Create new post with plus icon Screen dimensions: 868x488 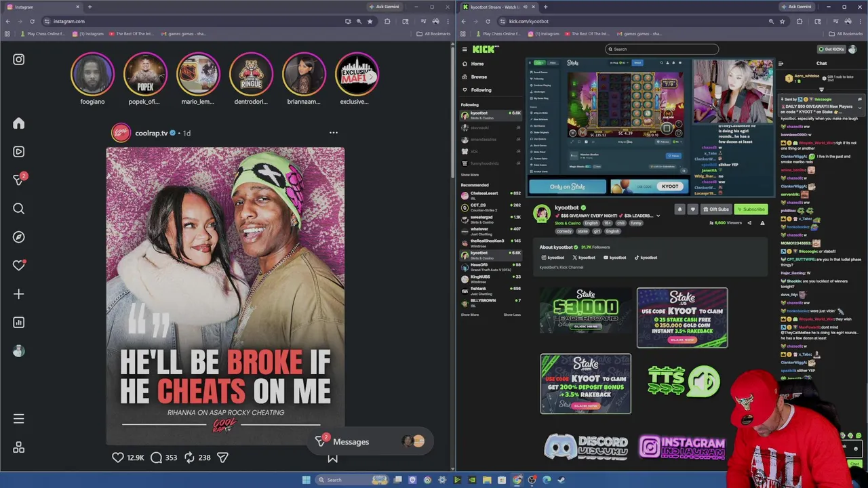point(18,294)
